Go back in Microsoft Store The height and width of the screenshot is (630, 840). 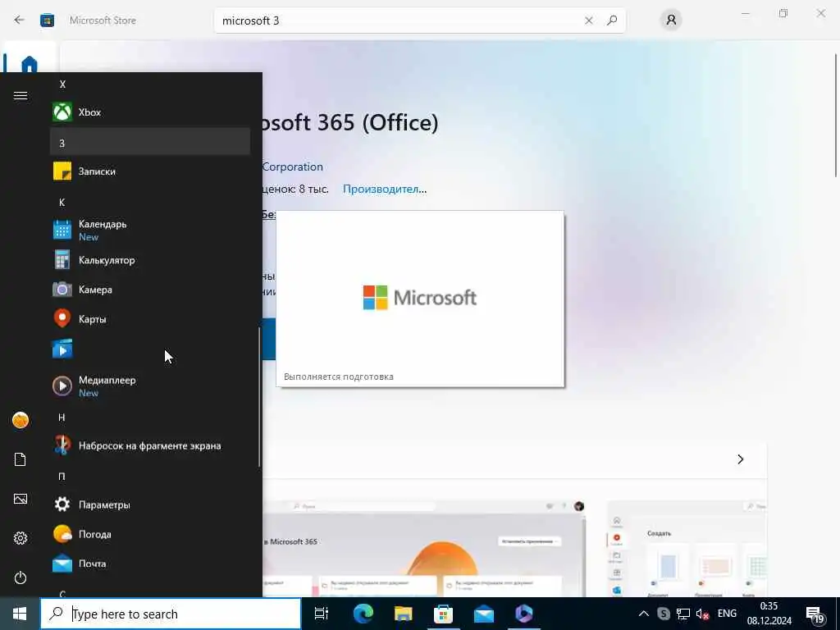click(x=20, y=21)
